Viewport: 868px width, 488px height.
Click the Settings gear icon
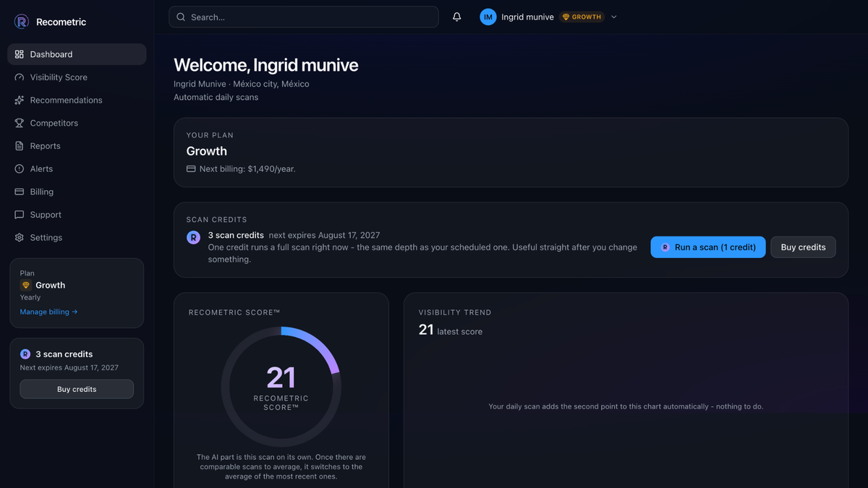click(x=20, y=238)
